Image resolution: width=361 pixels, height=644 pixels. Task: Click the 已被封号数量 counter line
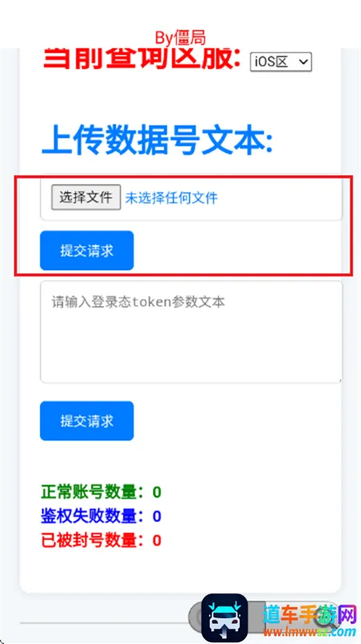101,540
